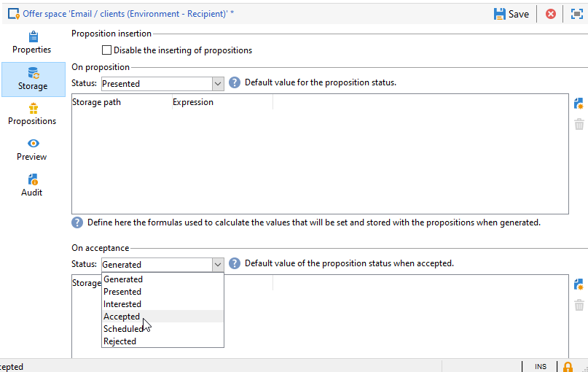588x372 pixels.
Task: Enable Disable the inserting of propositions checkbox
Action: 107,50
